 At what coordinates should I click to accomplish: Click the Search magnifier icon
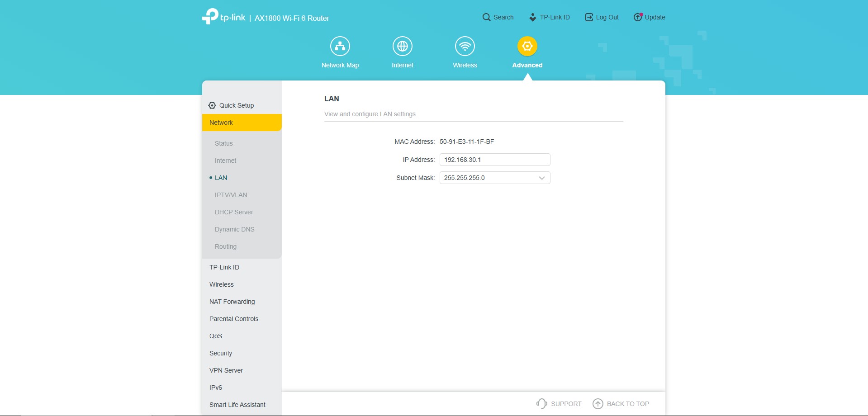click(x=486, y=17)
